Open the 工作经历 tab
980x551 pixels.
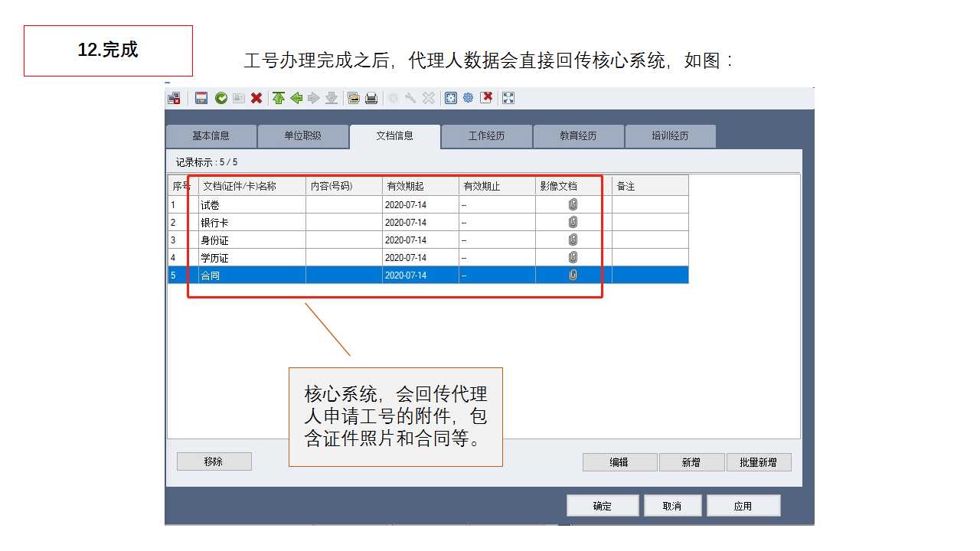point(486,136)
